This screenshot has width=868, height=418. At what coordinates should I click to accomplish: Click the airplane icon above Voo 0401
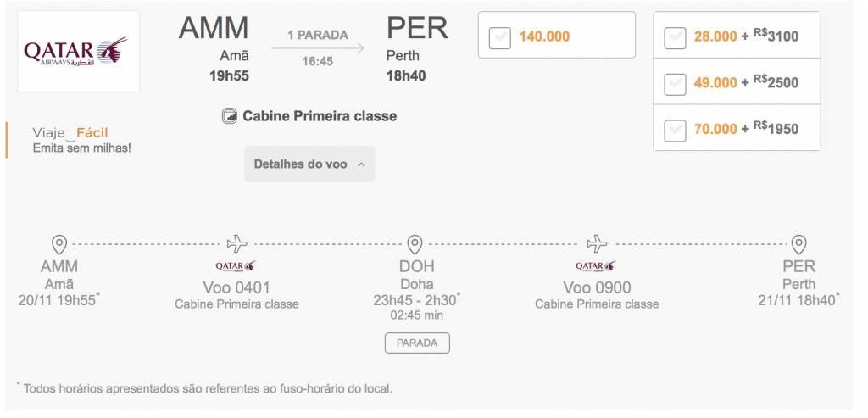coord(237,243)
